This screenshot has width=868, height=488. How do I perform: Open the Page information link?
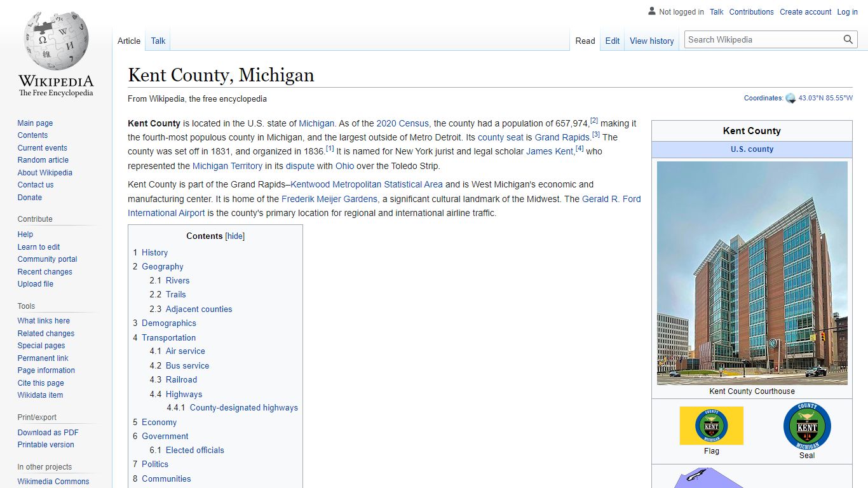pyautogui.click(x=46, y=370)
